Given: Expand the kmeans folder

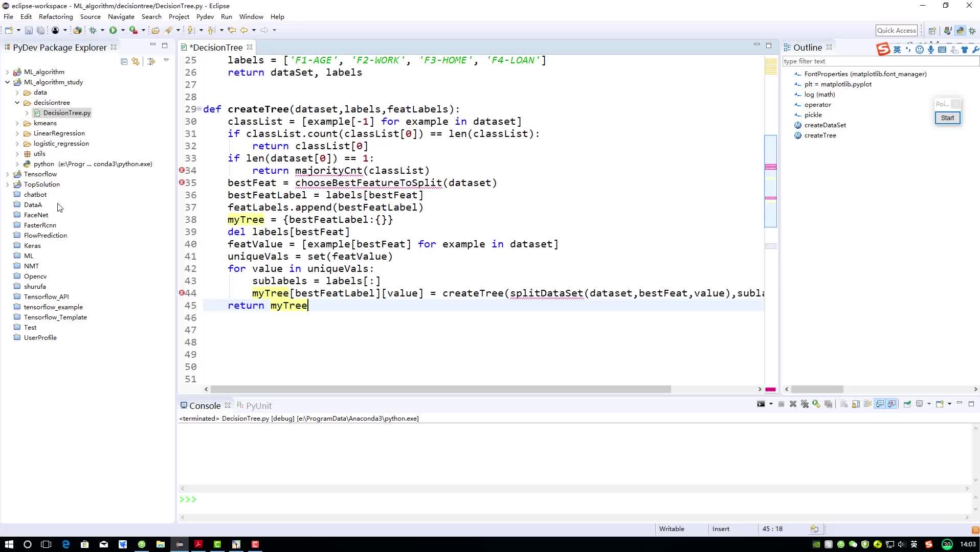Looking at the screenshot, I should (17, 123).
